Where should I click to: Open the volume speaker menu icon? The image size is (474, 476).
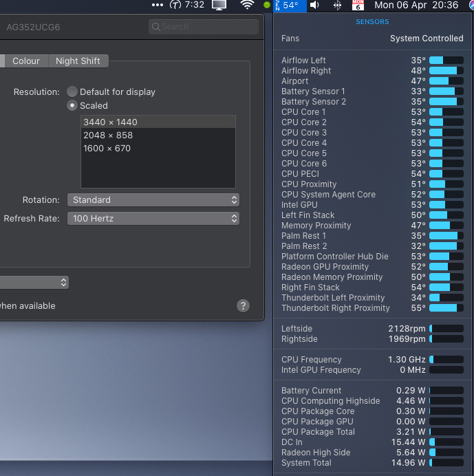click(314, 6)
